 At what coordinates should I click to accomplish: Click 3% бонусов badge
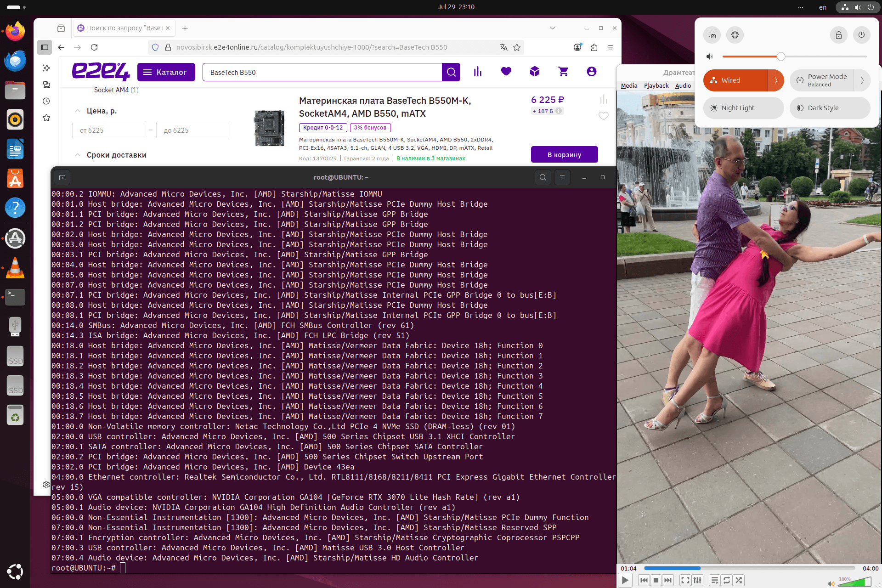(370, 128)
